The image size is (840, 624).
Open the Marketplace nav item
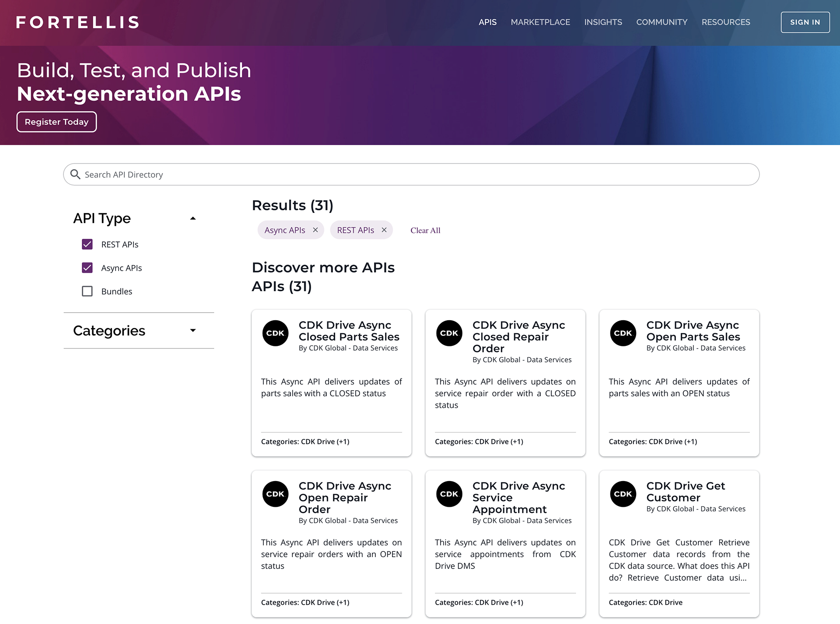point(540,22)
